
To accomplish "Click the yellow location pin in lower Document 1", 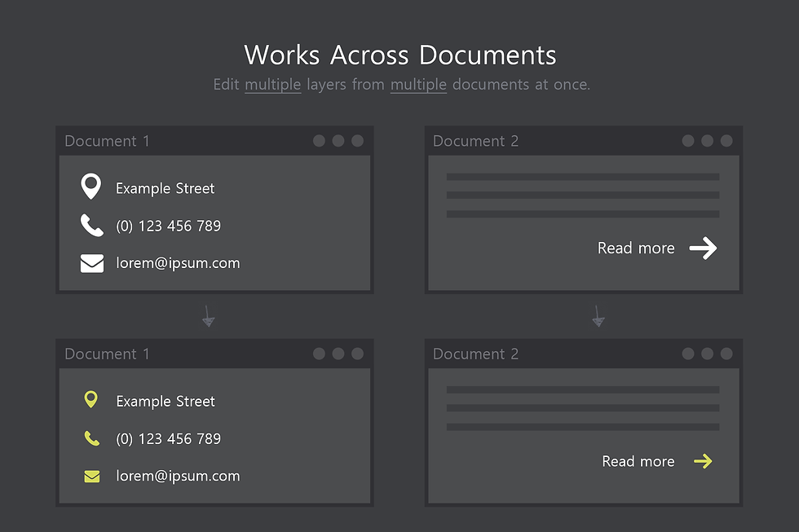I will click(x=91, y=399).
